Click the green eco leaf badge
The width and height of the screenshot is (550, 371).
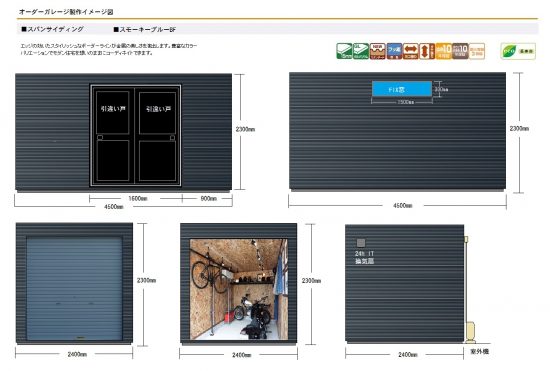tap(518, 51)
